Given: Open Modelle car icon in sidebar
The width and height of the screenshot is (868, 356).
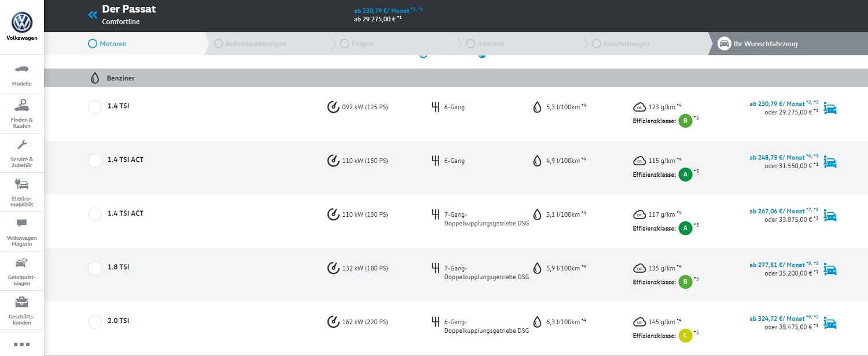Looking at the screenshot, I should click(x=22, y=70).
